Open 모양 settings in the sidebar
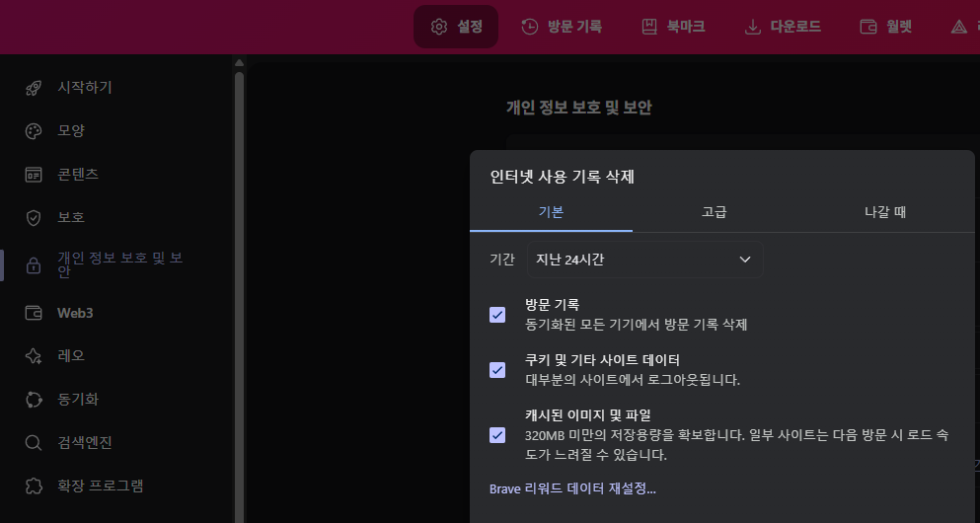Viewport: 980px width, 523px height. (x=71, y=131)
